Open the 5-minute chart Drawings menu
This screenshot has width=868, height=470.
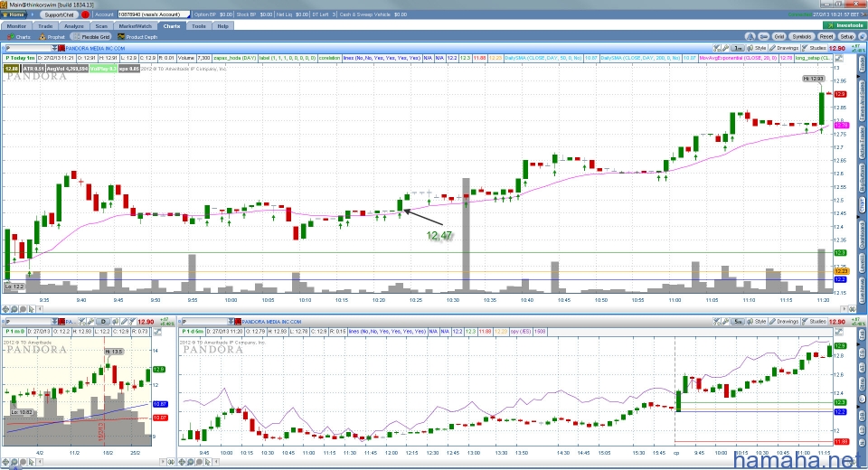(784, 321)
